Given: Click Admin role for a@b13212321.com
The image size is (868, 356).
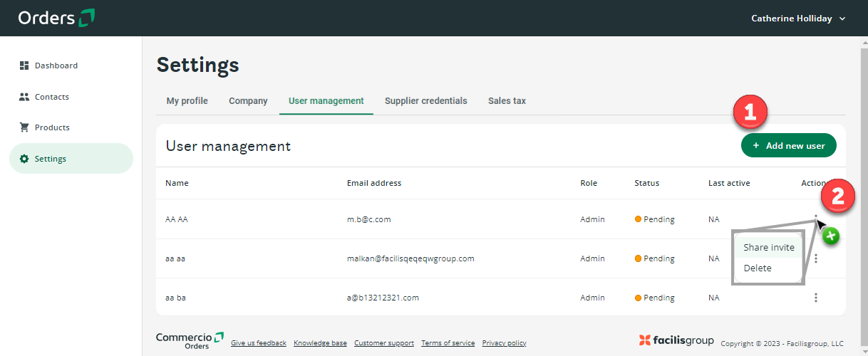Looking at the screenshot, I should pos(592,298).
